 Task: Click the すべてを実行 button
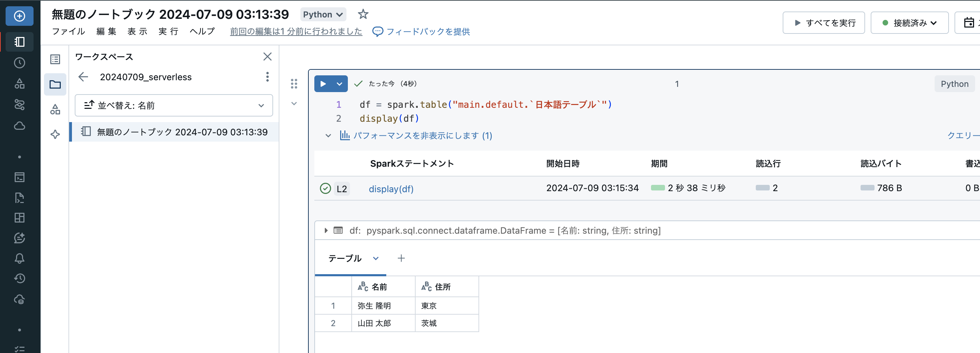(x=824, y=22)
